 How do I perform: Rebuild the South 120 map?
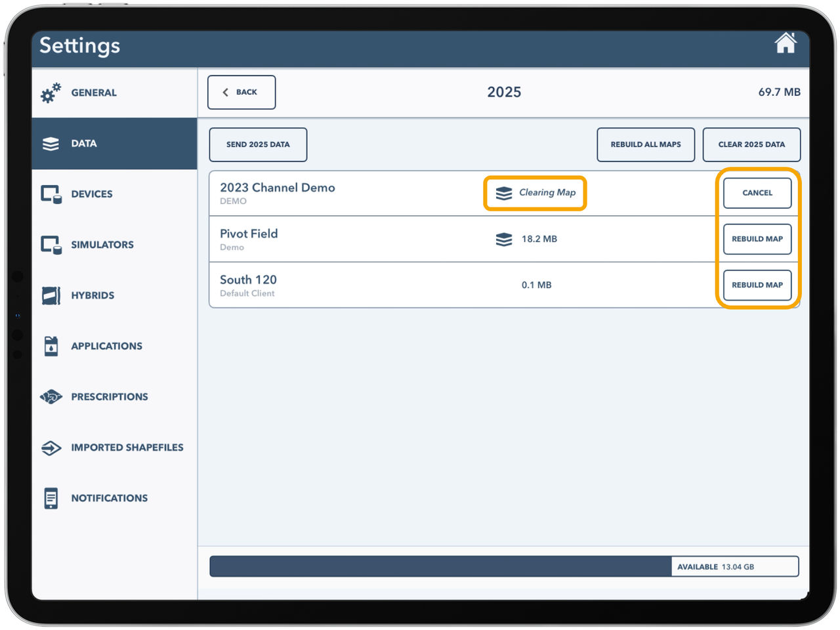[x=757, y=285]
